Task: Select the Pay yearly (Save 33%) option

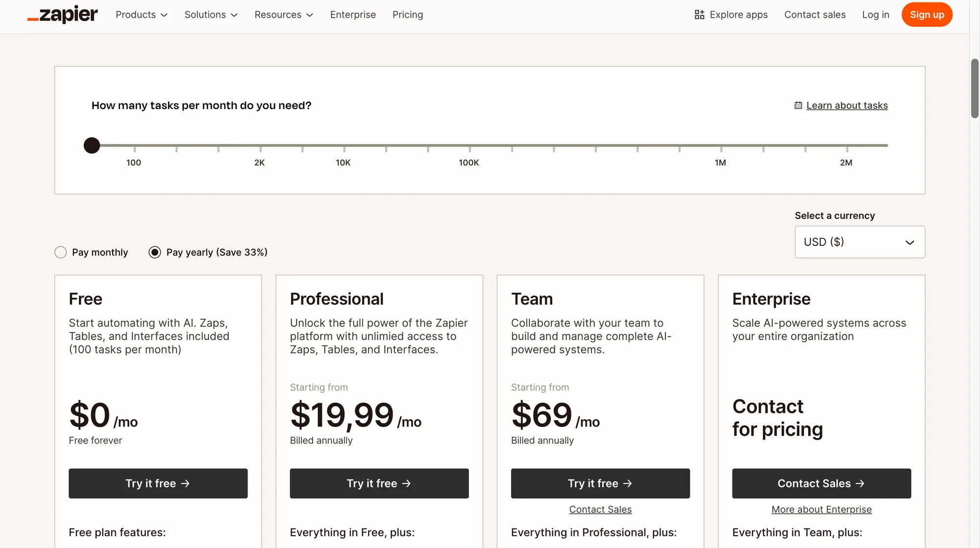Action: (x=154, y=252)
